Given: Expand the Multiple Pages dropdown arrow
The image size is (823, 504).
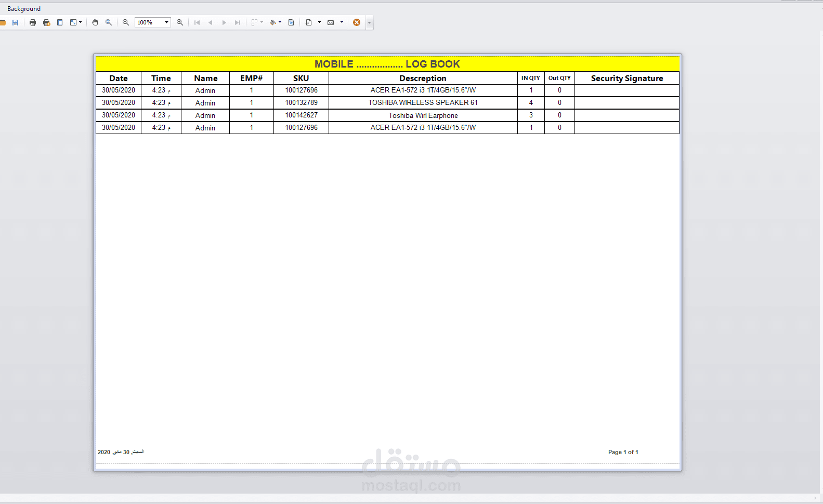Looking at the screenshot, I should coord(262,22).
